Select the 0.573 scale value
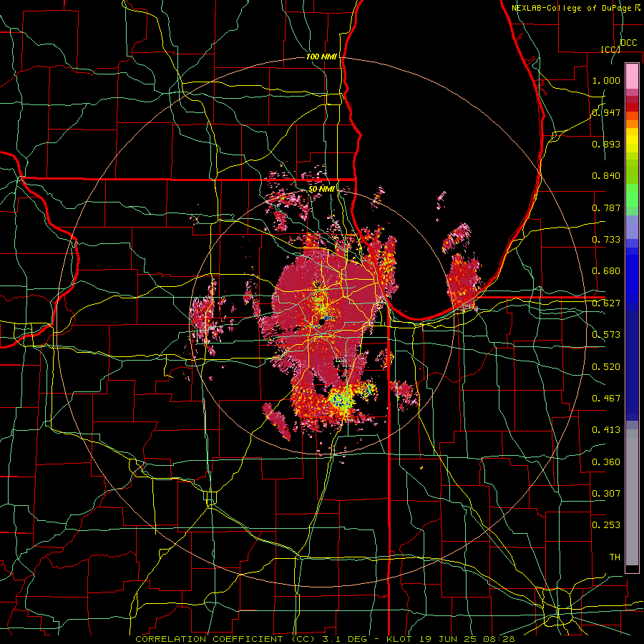Image resolution: width=644 pixels, height=644 pixels. 606,335
